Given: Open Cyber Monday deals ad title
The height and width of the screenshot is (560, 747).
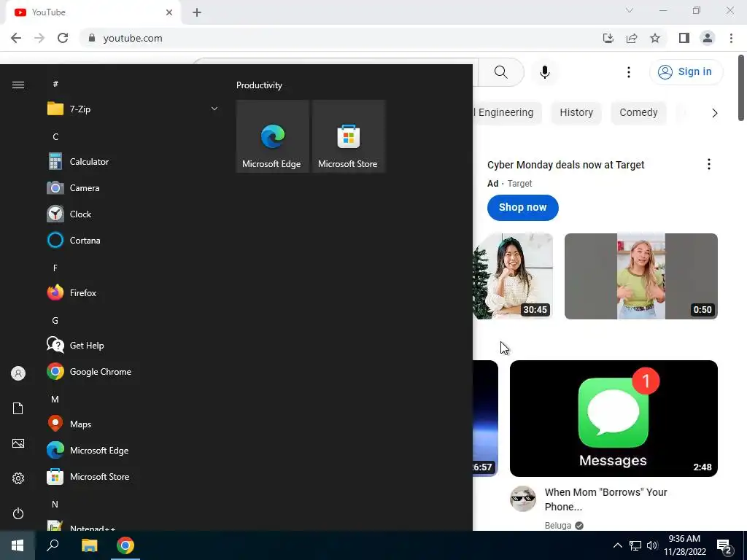Looking at the screenshot, I should point(565,165).
